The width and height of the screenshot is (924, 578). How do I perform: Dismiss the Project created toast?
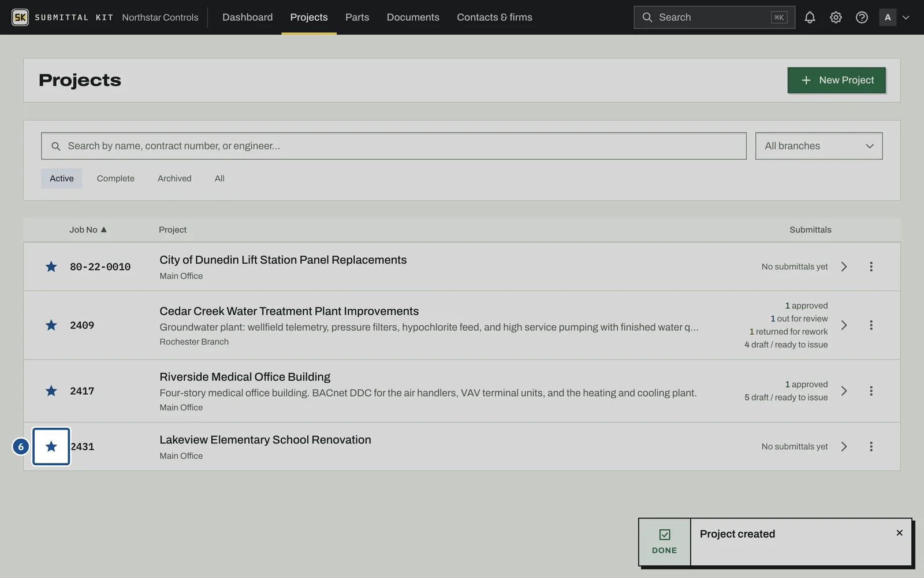tap(899, 533)
